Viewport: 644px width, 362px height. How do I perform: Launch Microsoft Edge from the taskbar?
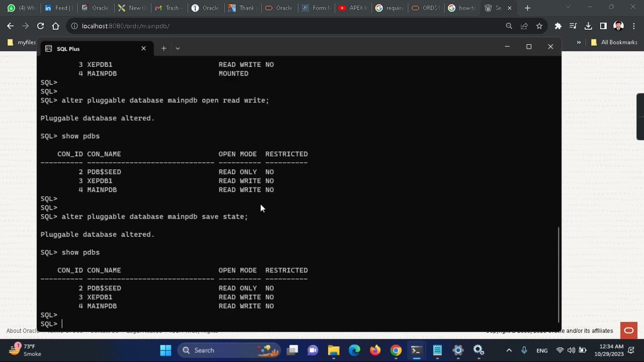click(x=355, y=350)
